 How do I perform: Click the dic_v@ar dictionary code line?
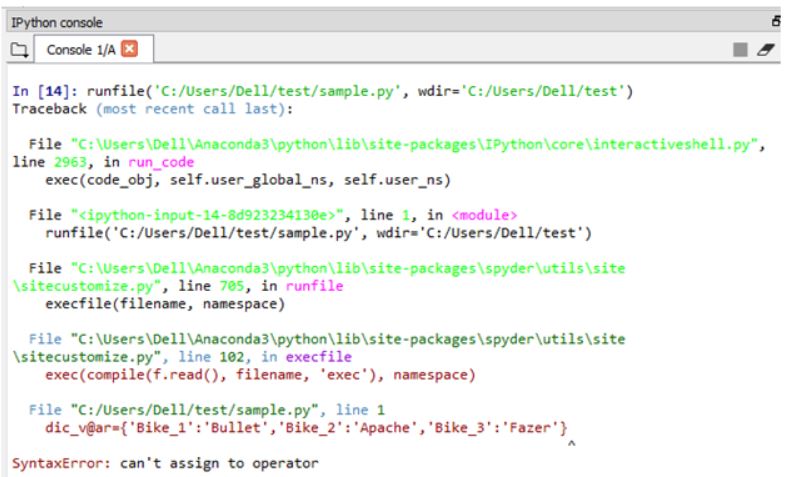coord(306,428)
